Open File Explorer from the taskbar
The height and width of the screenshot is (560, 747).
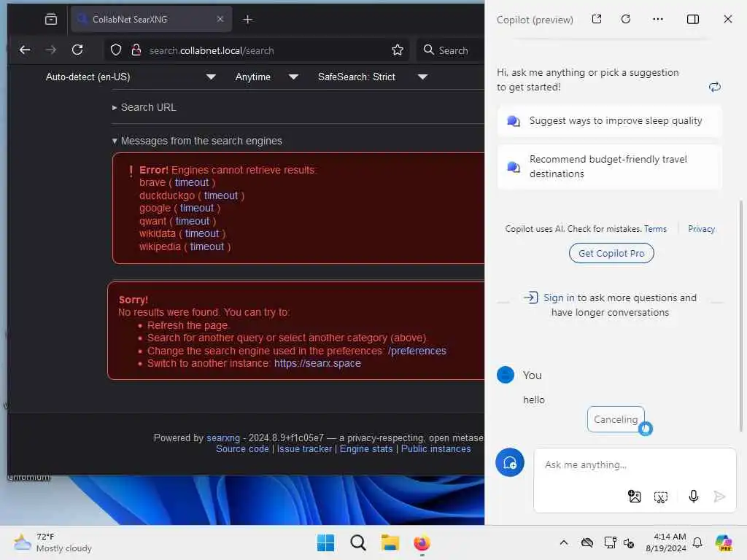click(x=390, y=542)
